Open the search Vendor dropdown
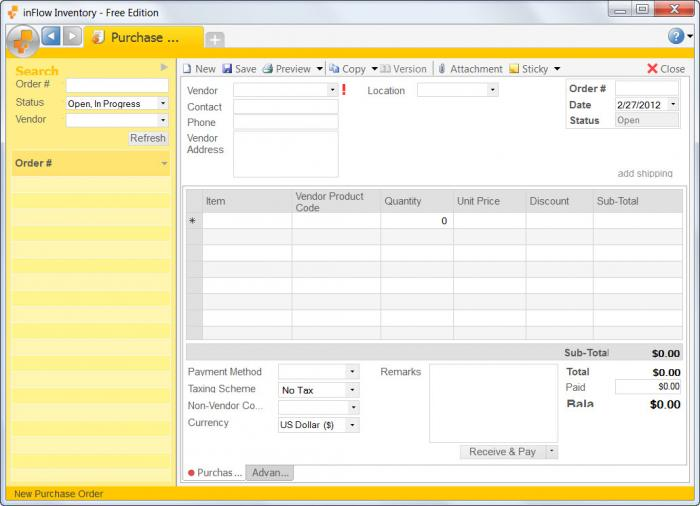The image size is (700, 506). pyautogui.click(x=163, y=120)
